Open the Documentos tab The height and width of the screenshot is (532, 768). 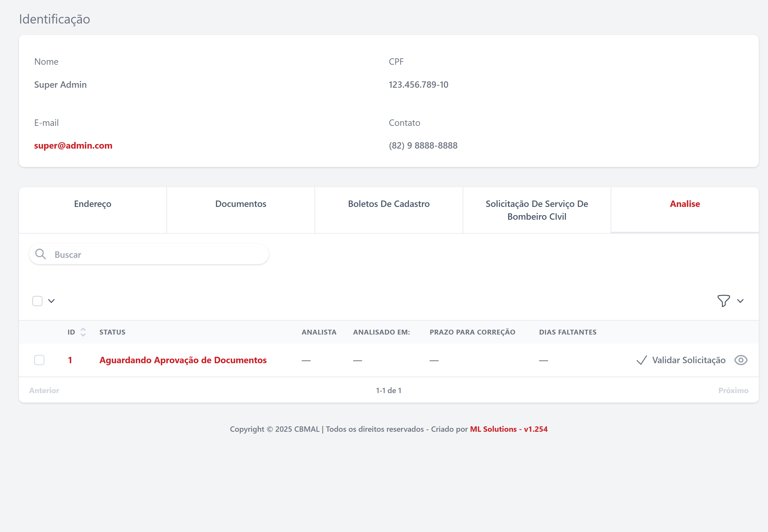coord(241,204)
